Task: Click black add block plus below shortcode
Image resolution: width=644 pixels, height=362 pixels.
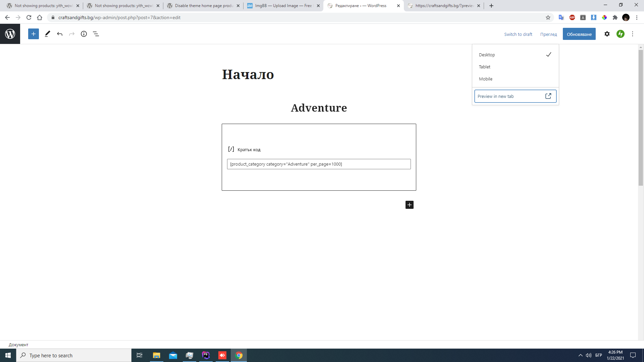Action: click(x=410, y=205)
